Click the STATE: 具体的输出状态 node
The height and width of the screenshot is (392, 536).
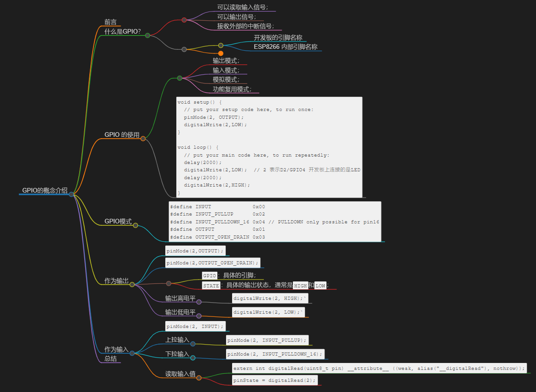tap(265, 285)
